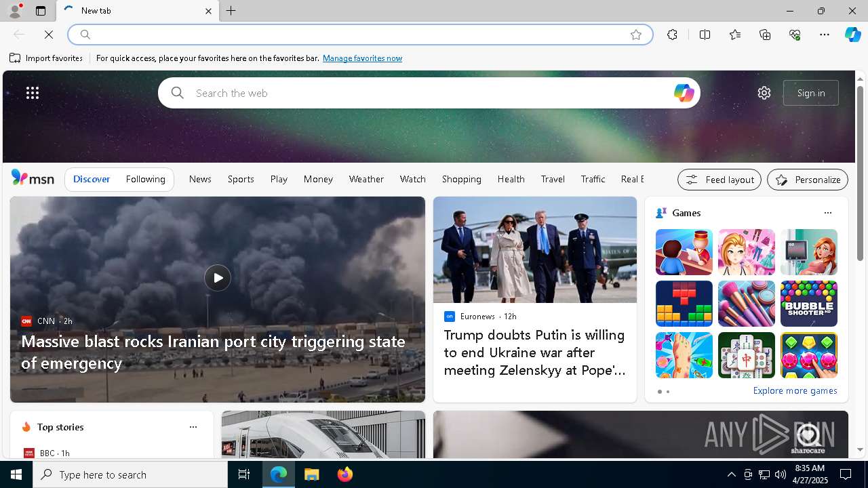Open the Money feed tab
Image resolution: width=868 pixels, height=488 pixels.
tap(318, 179)
